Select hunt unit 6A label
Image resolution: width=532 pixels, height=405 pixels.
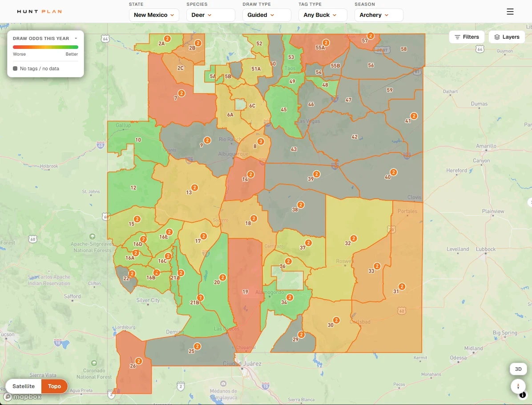230,115
